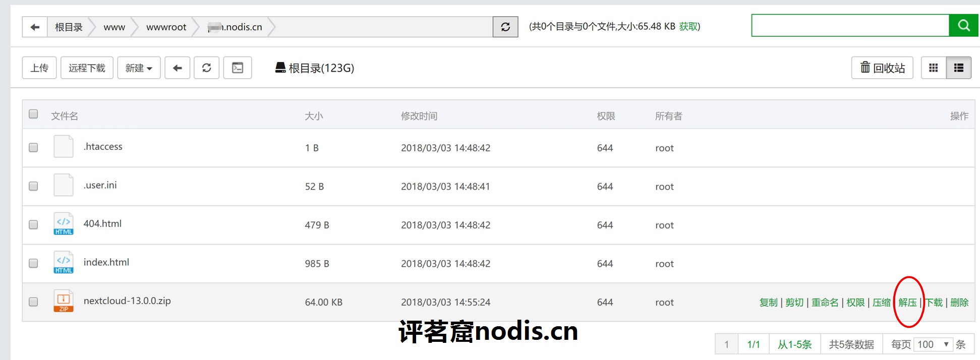Check the .user.ini row checkbox

[x=33, y=186]
